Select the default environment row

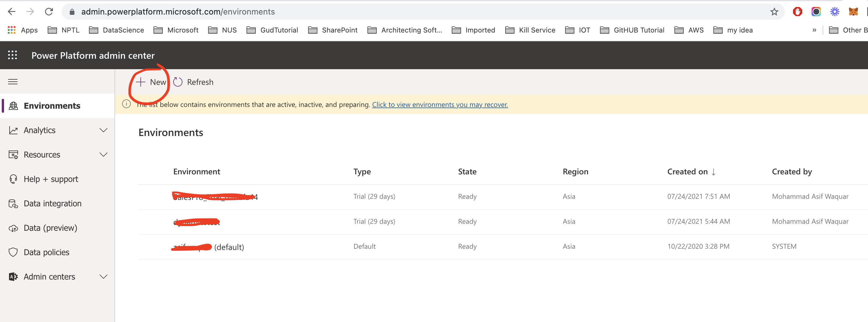[x=208, y=246]
